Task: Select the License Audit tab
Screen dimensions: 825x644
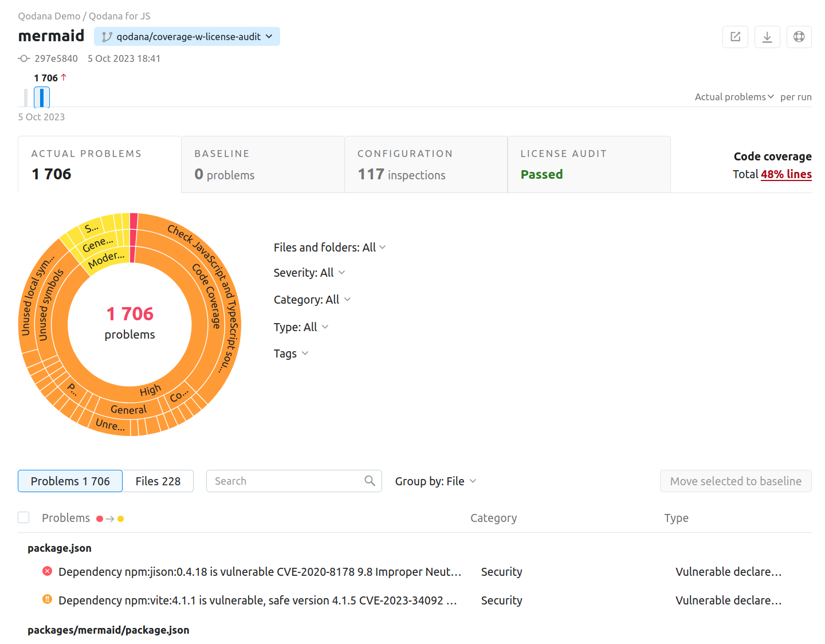Action: pos(588,164)
